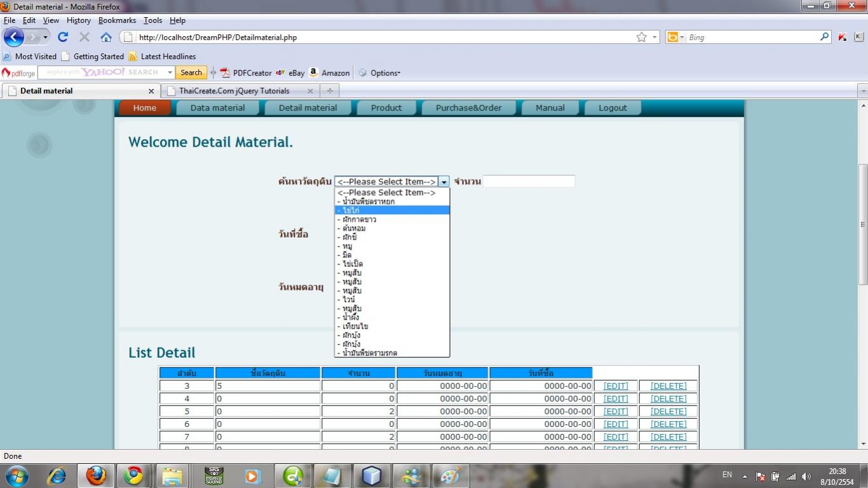Click the EDIT link for row 3
The image size is (868, 488).
click(615, 386)
